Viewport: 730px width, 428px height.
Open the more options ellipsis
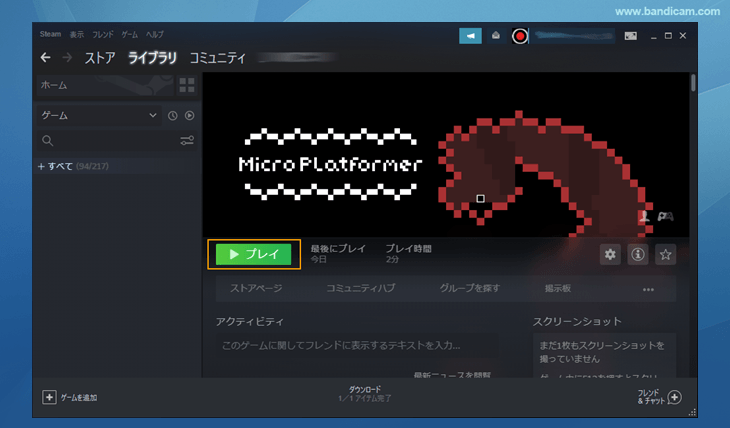point(648,289)
